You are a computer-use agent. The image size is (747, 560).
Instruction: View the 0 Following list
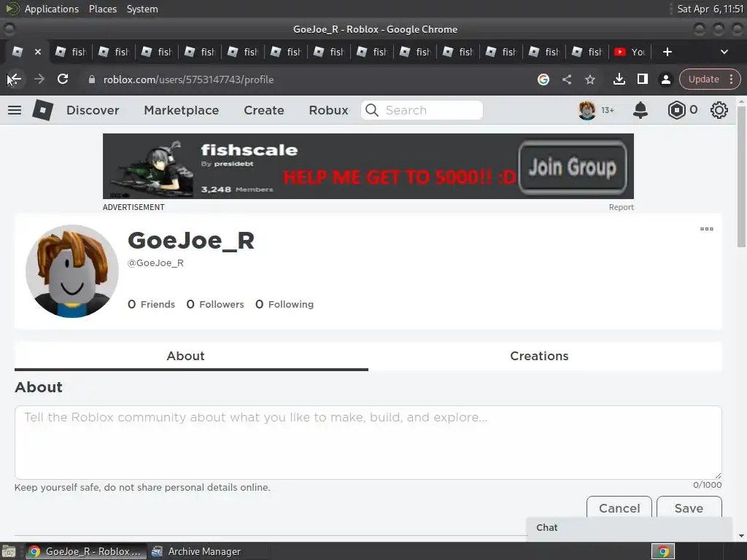click(285, 304)
